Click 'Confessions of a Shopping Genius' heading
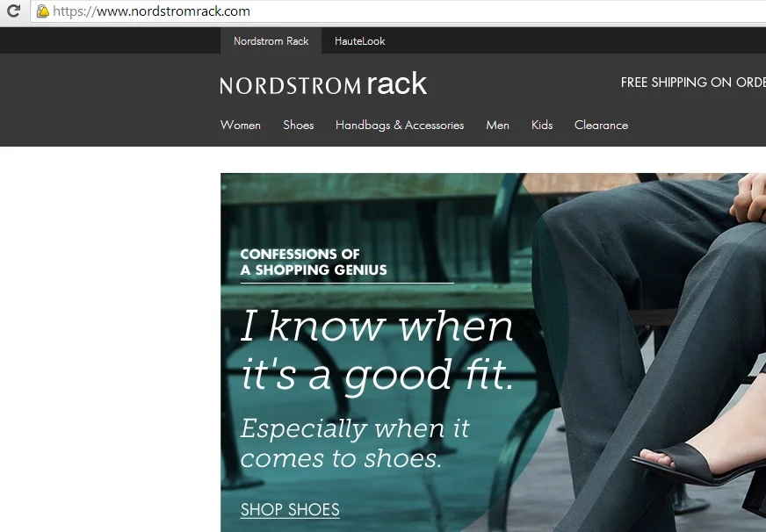The image size is (766, 532). point(313,262)
